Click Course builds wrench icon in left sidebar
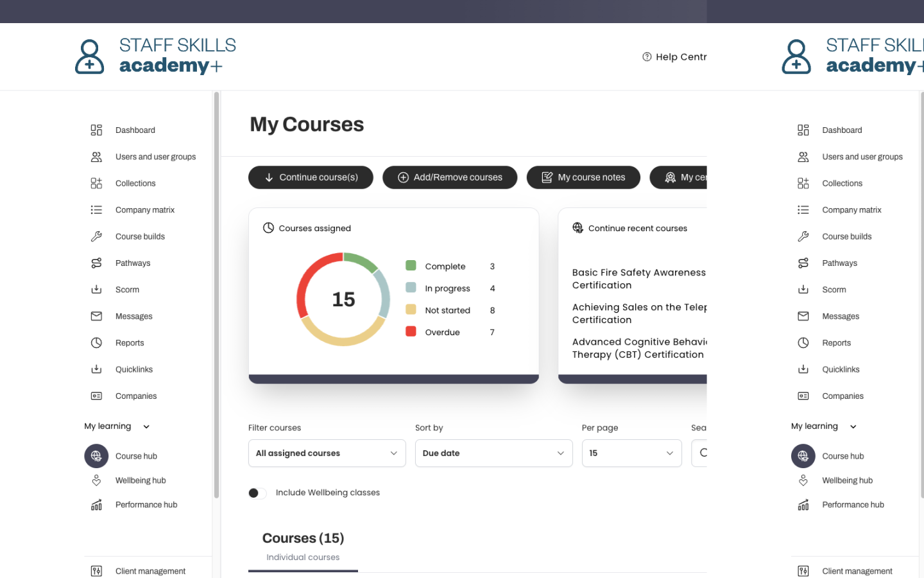This screenshot has width=924, height=578. [x=96, y=236]
